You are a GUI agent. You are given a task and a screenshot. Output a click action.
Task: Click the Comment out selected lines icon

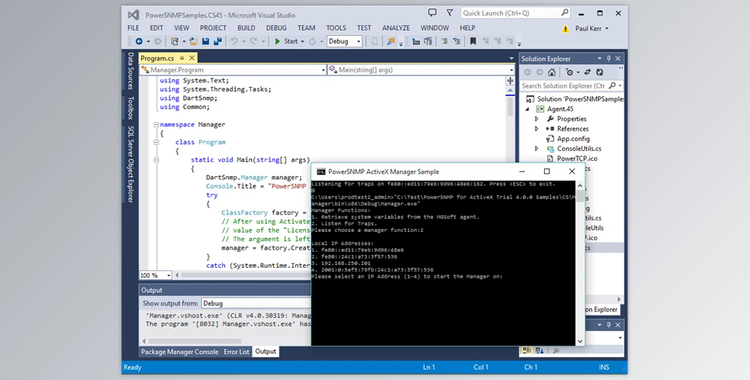point(445,42)
